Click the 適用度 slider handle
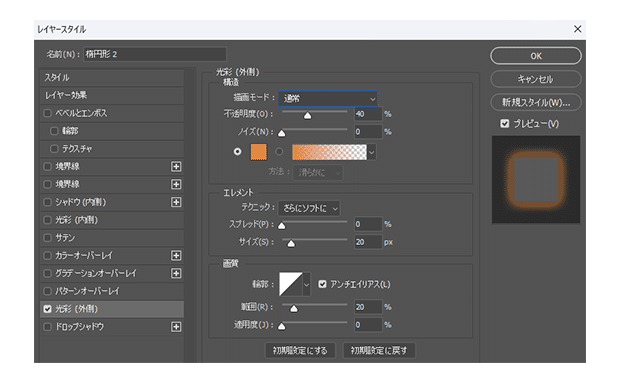Viewport: 620px width, 383px height. pos(282,326)
